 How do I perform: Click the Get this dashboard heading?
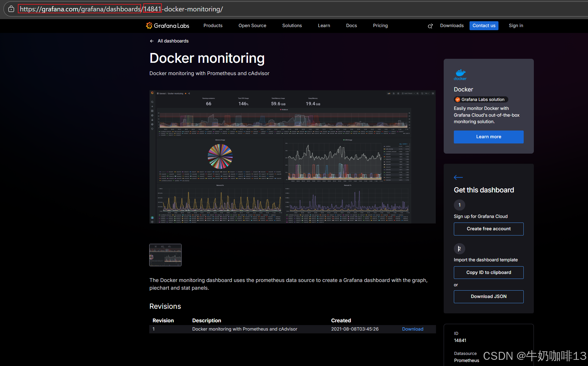(484, 190)
